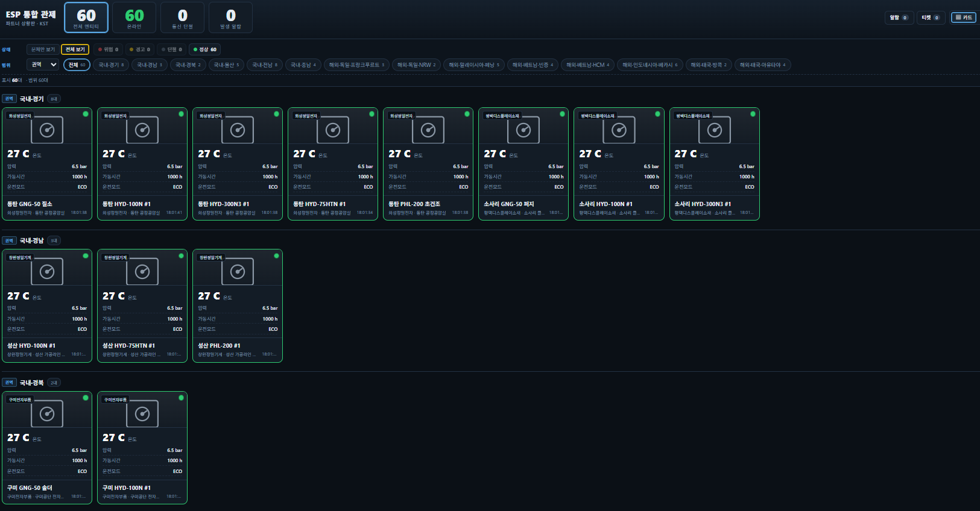
Task: Open gauge icon of 성산 HYD-100N #1
Action: point(47,272)
